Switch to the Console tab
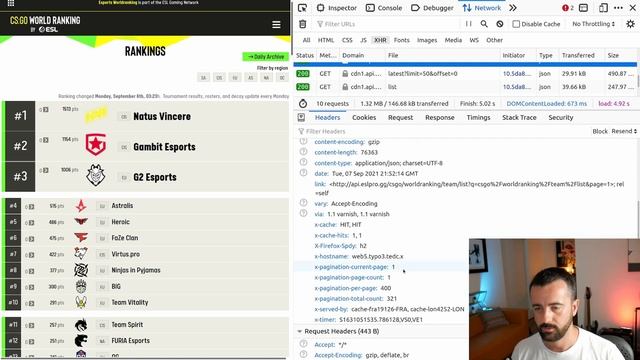This screenshot has width=640, height=360. click(384, 8)
